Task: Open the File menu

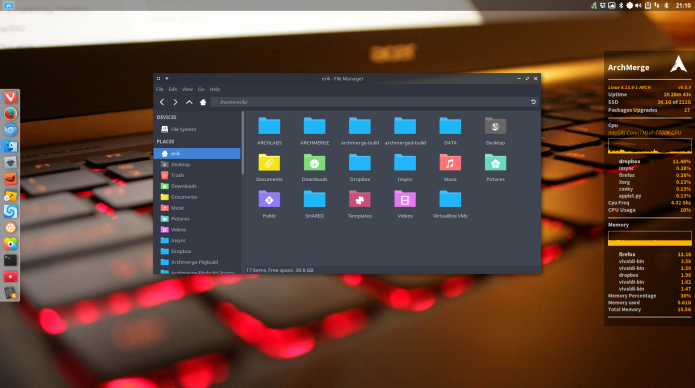Action: click(x=160, y=89)
